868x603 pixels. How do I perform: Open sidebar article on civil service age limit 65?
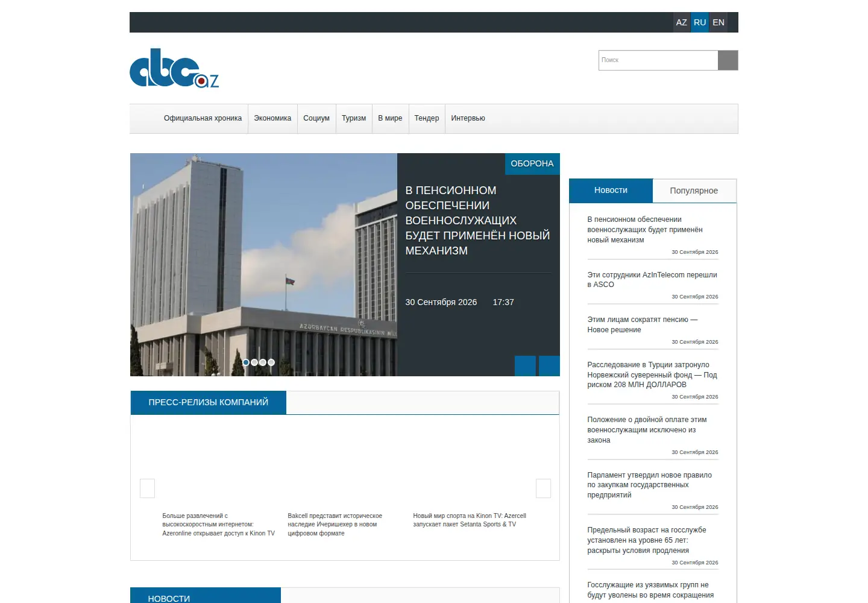(x=647, y=540)
